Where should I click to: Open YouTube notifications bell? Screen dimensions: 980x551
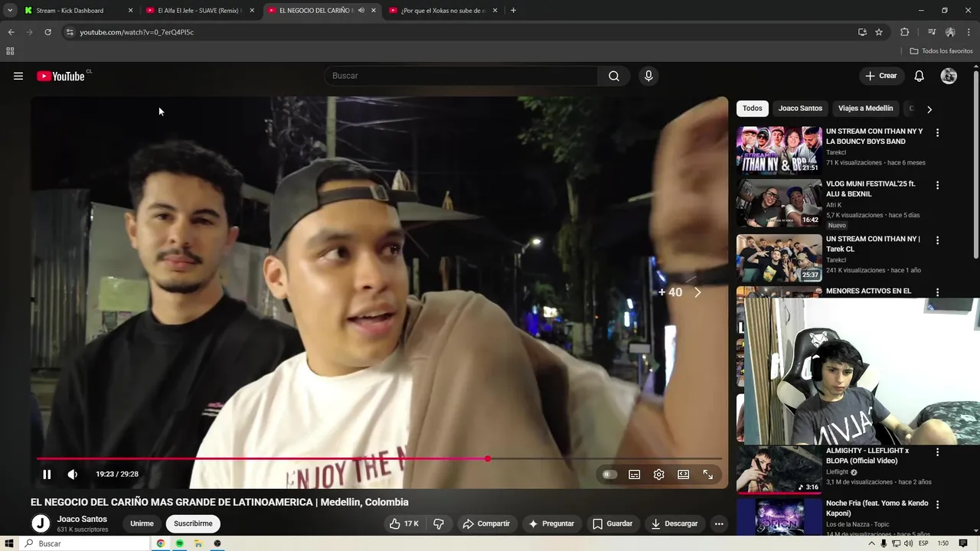coord(920,76)
